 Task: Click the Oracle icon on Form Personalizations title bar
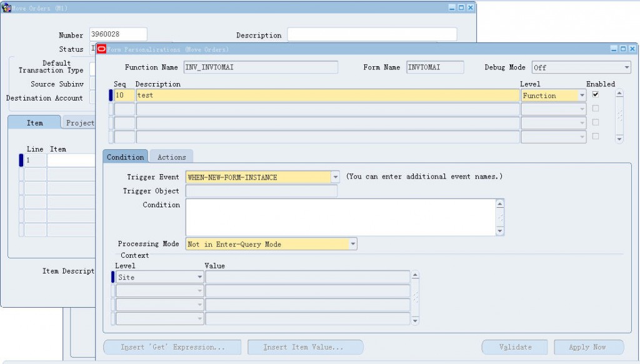tap(101, 49)
